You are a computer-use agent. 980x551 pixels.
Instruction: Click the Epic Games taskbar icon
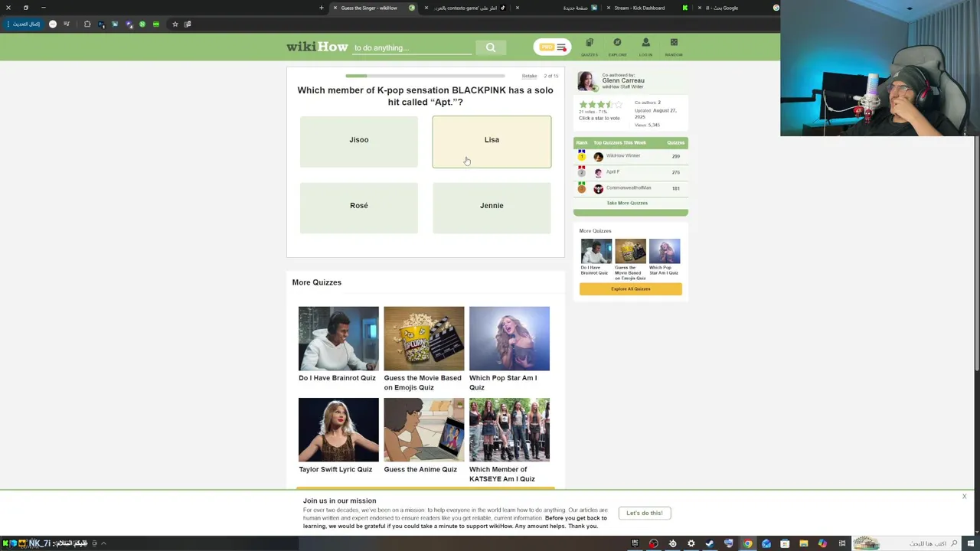pos(635,543)
